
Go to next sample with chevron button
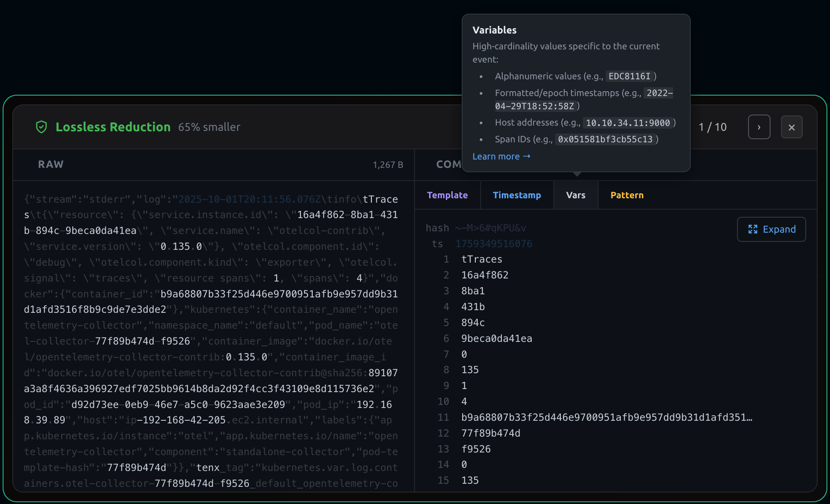[x=759, y=127]
